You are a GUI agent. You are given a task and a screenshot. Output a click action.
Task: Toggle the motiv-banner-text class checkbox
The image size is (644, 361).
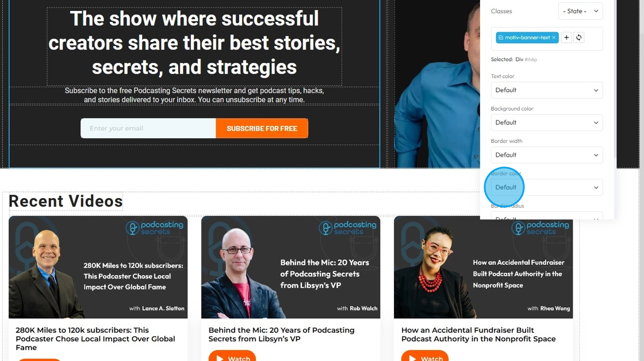pos(501,37)
